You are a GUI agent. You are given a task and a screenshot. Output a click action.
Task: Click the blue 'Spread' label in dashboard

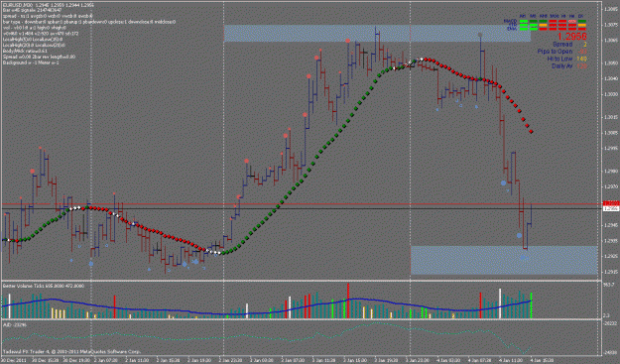coord(562,45)
